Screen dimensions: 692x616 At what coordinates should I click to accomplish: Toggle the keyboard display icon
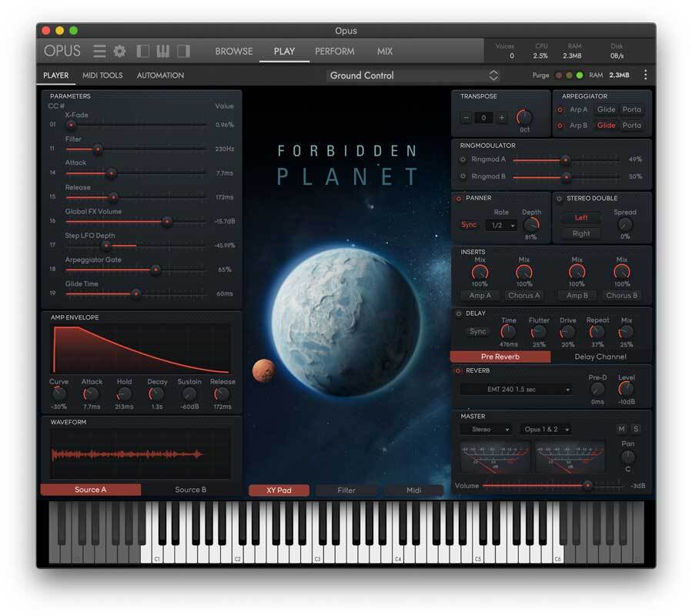(x=163, y=52)
